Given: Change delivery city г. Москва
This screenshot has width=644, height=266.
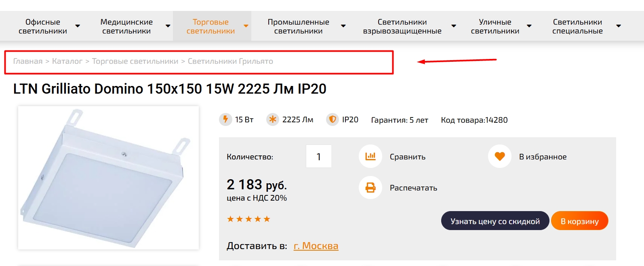Looking at the screenshot, I should (x=316, y=246).
